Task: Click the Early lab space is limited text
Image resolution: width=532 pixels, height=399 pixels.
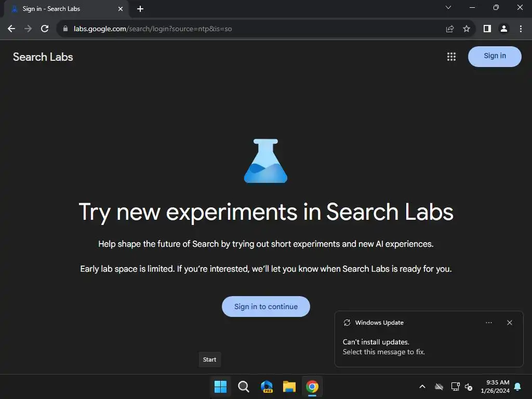Action: 266,269
